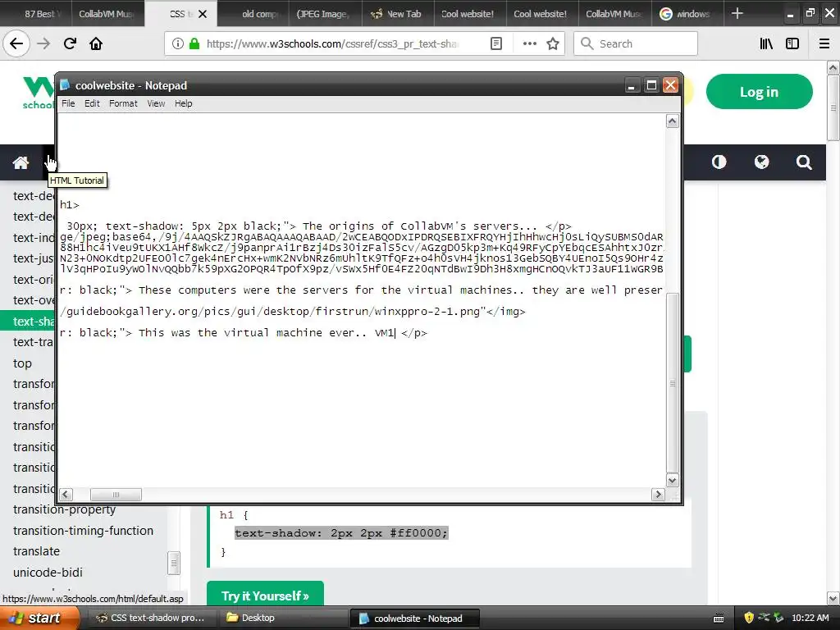Click Notepad vertical scrollbar down arrow
This screenshot has width=840, height=630.
(673, 480)
